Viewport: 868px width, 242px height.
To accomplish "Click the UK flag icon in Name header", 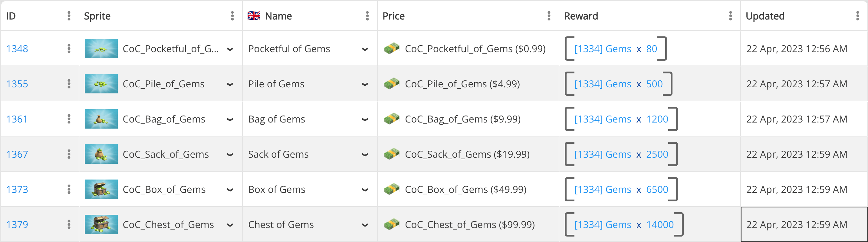I will coord(254,16).
